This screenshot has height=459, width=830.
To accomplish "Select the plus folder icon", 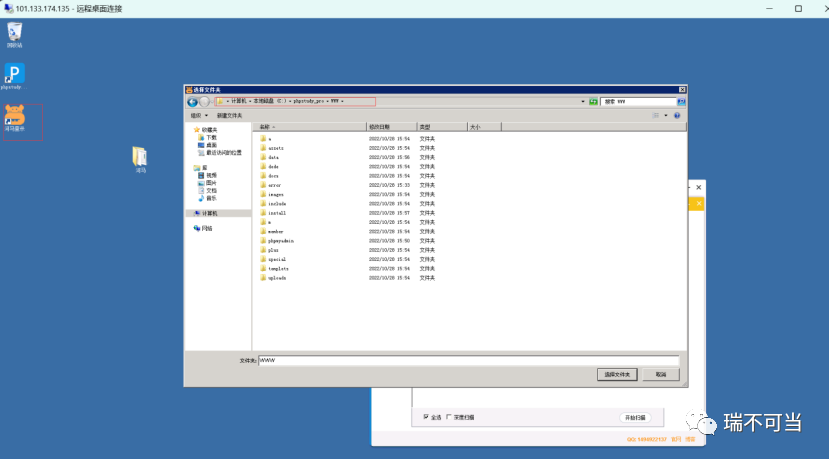I will point(263,250).
